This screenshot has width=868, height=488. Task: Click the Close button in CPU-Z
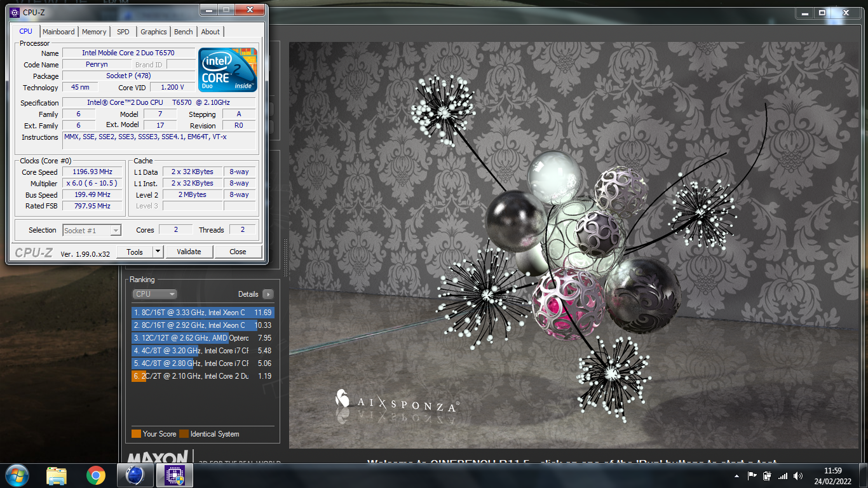238,252
